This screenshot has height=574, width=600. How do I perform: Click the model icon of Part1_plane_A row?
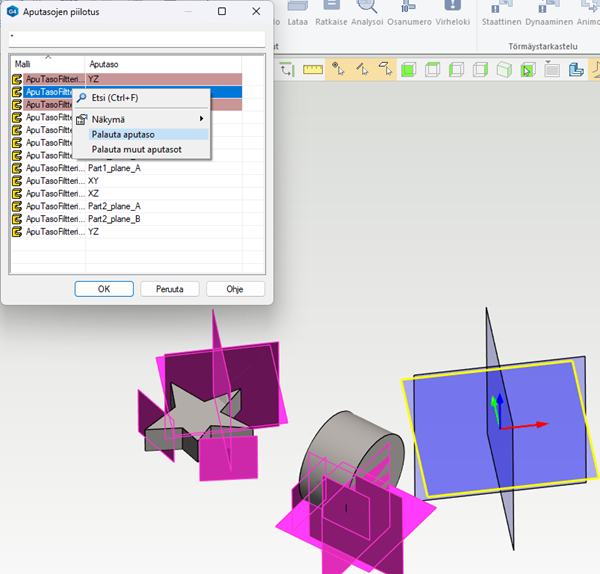coord(17,168)
